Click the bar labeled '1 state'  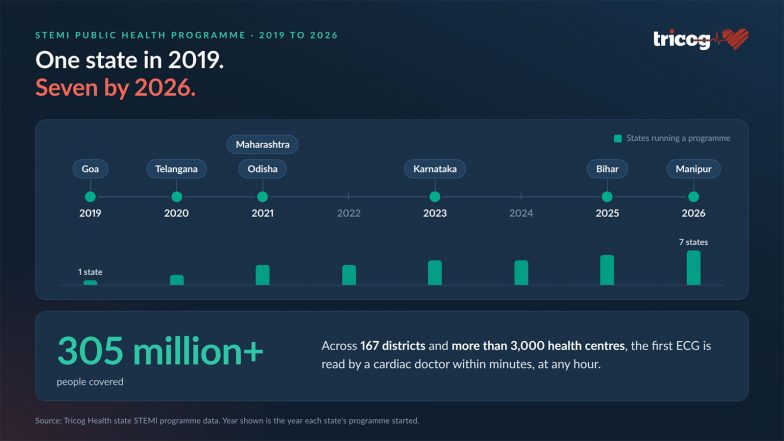90,282
